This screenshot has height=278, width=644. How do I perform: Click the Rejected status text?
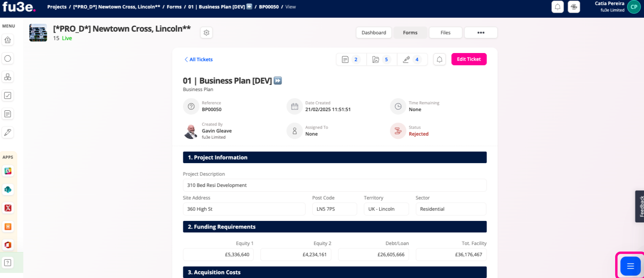coord(419,134)
